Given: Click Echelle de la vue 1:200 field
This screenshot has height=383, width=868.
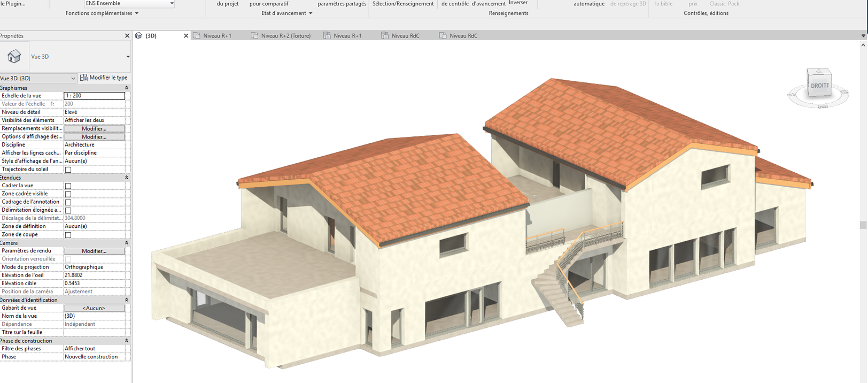Looking at the screenshot, I should click(94, 96).
